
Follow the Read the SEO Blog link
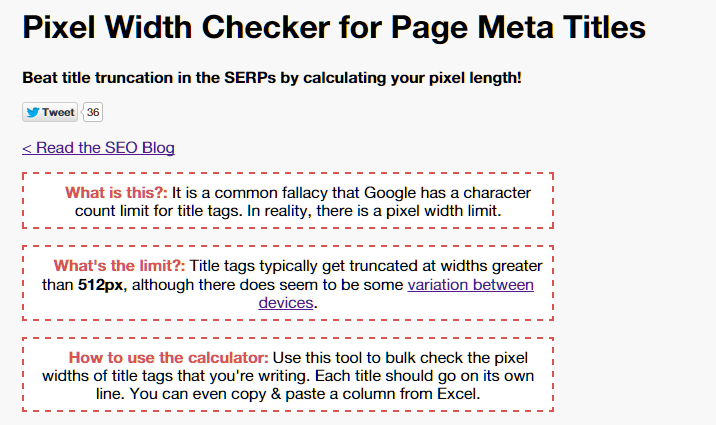coord(98,147)
